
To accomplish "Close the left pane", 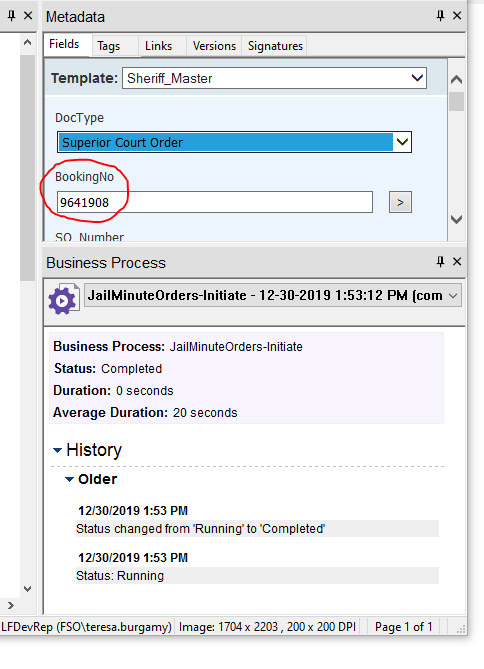I will (28, 16).
